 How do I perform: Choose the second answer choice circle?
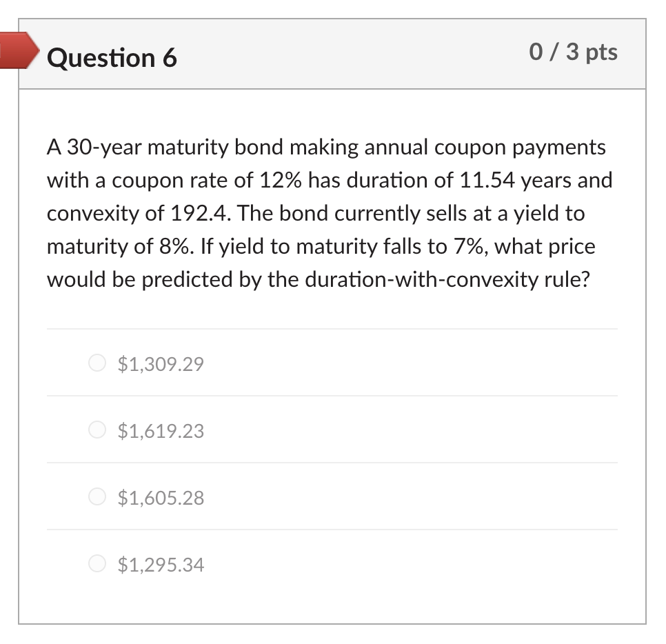point(97,430)
